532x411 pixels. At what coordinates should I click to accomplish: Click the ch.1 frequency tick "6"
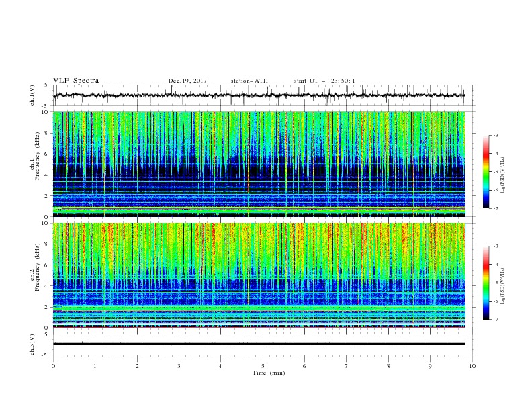pyautogui.click(x=47, y=154)
